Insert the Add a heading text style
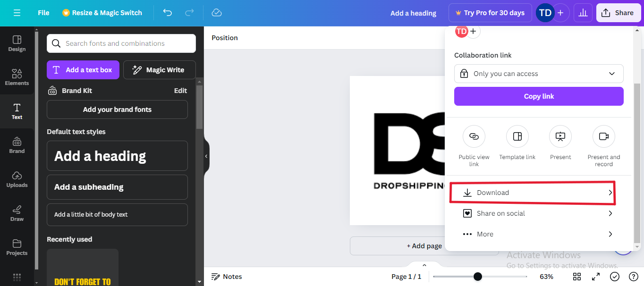 click(x=117, y=156)
